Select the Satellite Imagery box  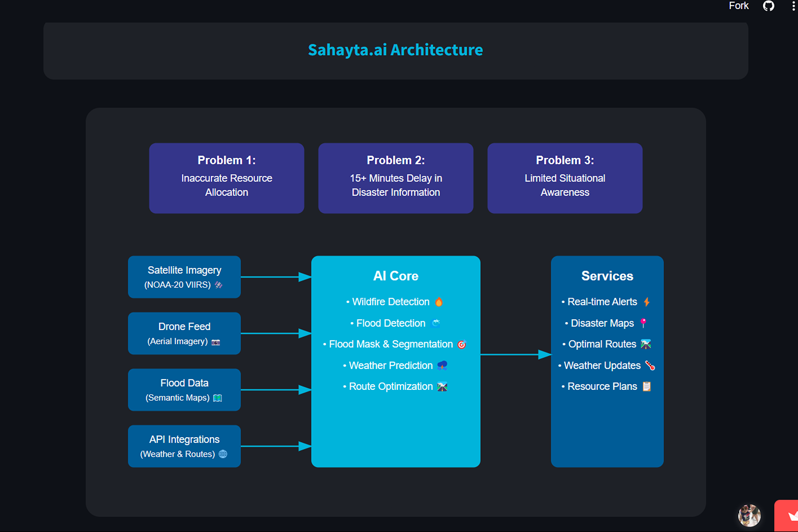184,277
